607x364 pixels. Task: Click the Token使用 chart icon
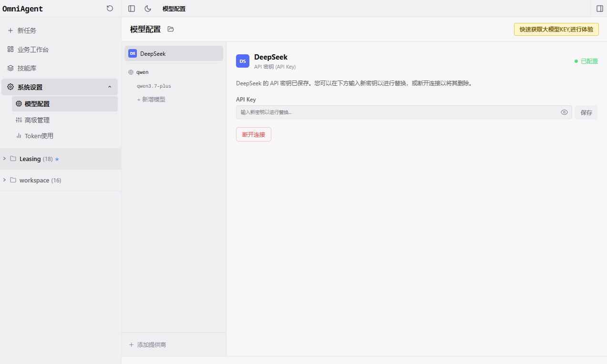(19, 136)
